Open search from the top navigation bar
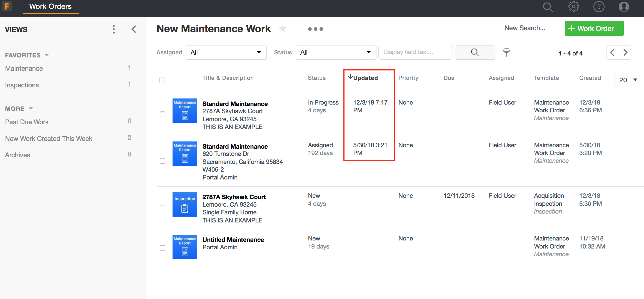Screen dimensions: 644x299 tap(548, 7)
